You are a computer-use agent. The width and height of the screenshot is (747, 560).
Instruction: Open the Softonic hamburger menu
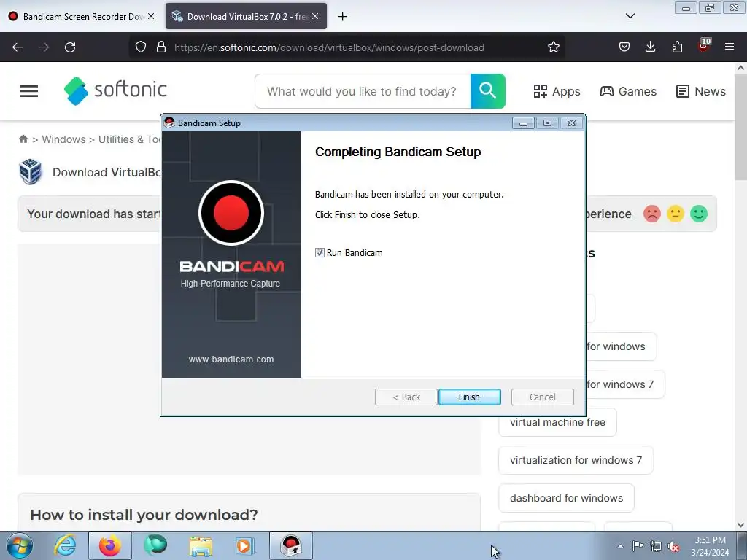point(29,91)
